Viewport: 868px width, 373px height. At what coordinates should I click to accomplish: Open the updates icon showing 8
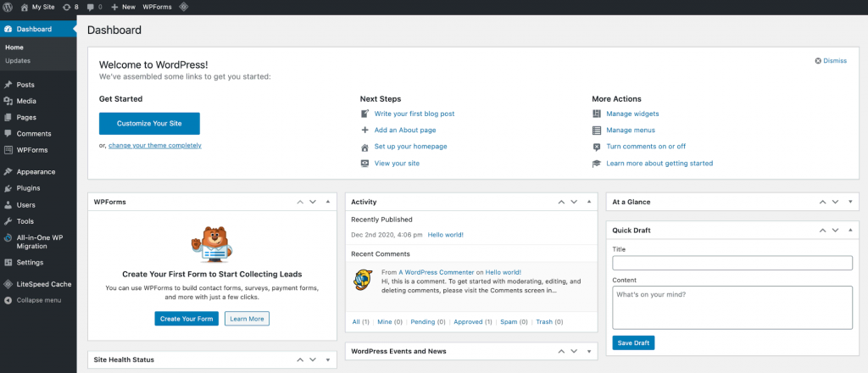(x=70, y=6)
